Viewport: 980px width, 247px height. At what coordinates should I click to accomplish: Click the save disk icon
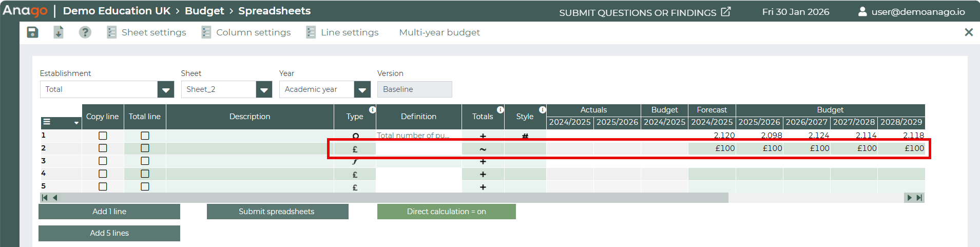(32, 32)
